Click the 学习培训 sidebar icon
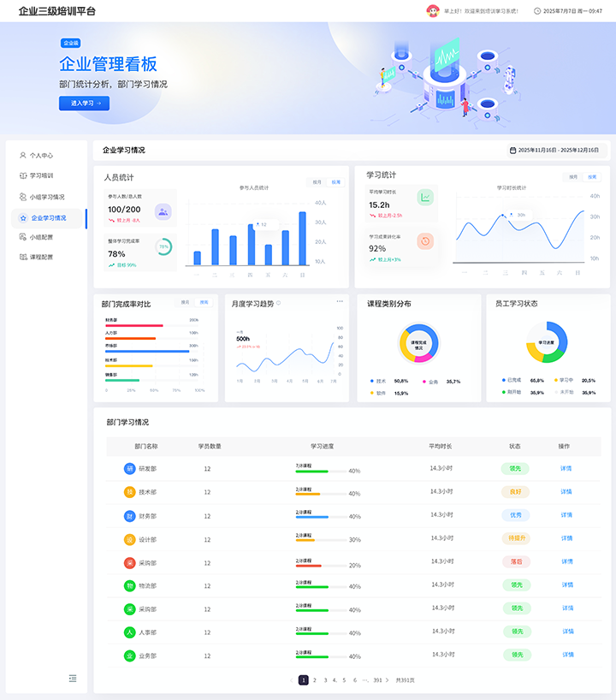Viewport: 616px width, 700px height. pos(23,176)
